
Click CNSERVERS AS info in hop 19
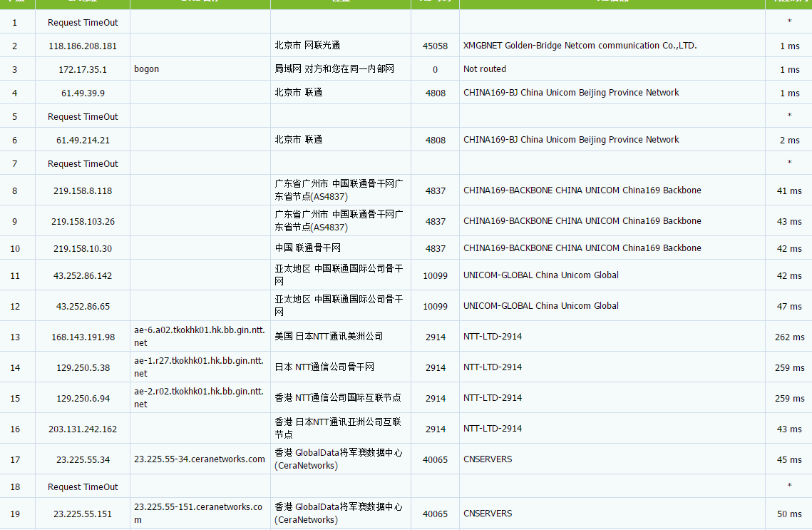[488, 514]
